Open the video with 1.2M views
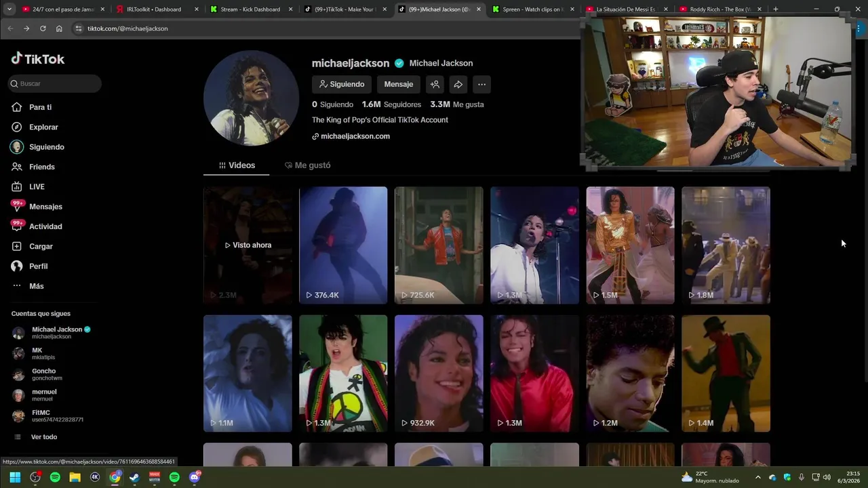The width and height of the screenshot is (868, 488). [630, 373]
